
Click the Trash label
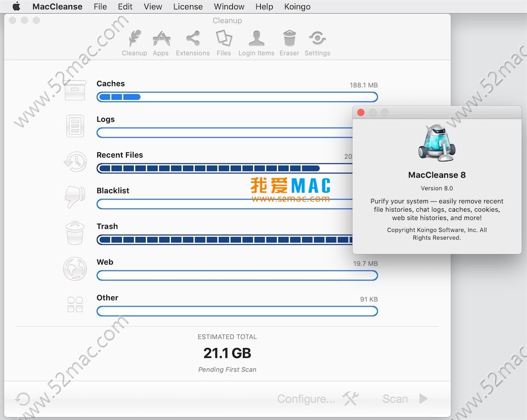pyautogui.click(x=107, y=226)
